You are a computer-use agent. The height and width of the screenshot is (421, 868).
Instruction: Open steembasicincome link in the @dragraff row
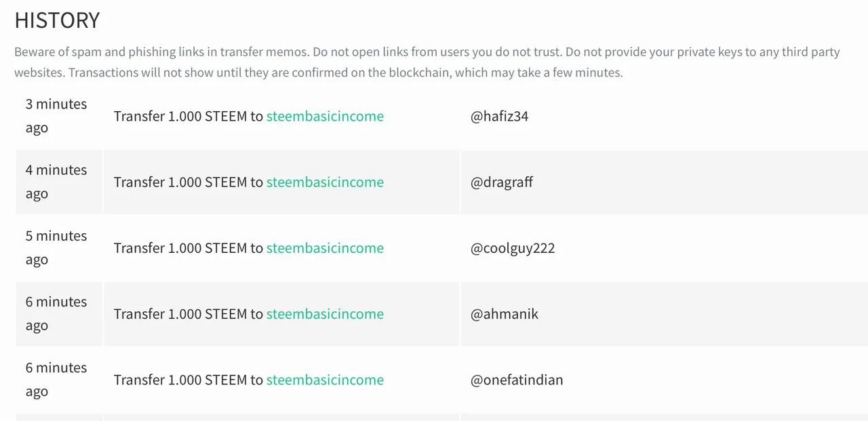coord(325,182)
